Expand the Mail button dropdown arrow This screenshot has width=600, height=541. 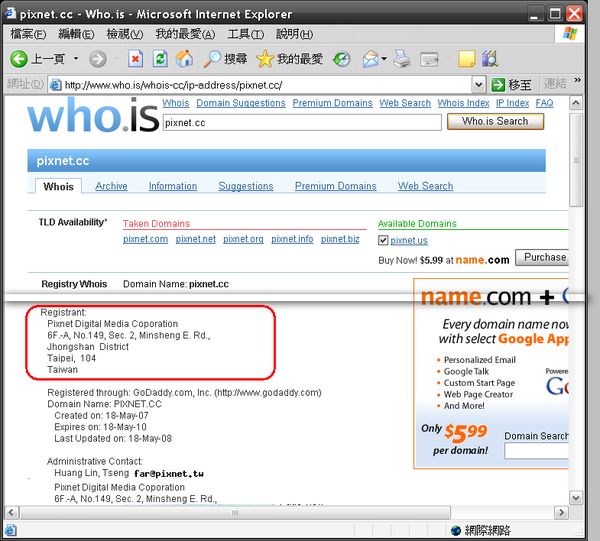384,59
